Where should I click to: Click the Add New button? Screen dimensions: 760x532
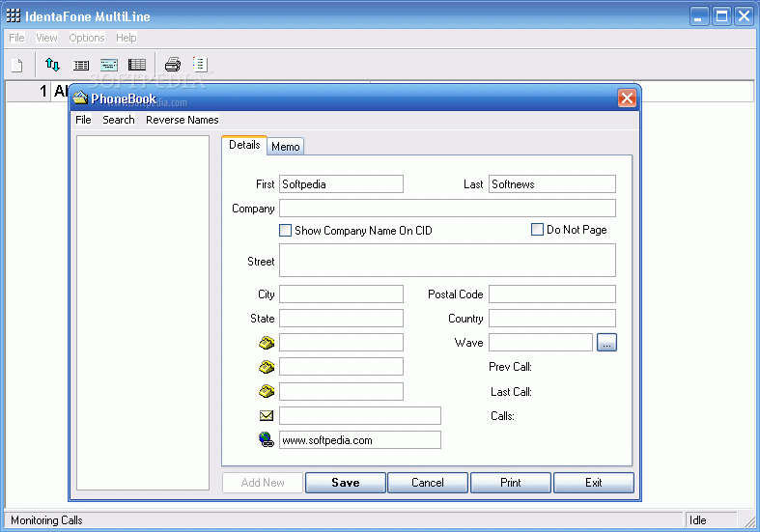[263, 483]
